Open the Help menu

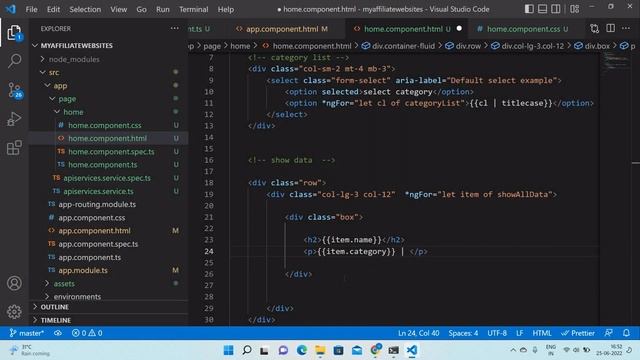(x=226, y=9)
